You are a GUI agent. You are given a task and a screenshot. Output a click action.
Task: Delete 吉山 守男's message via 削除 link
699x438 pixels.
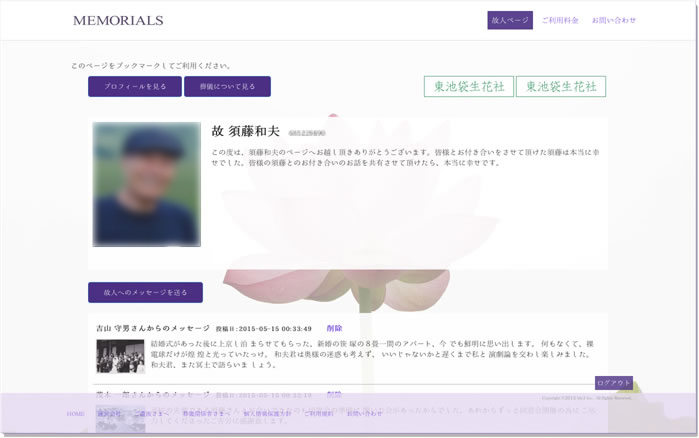(x=334, y=328)
